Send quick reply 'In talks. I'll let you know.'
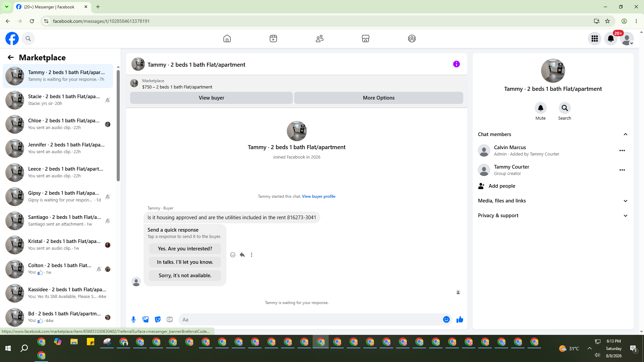 185,262
